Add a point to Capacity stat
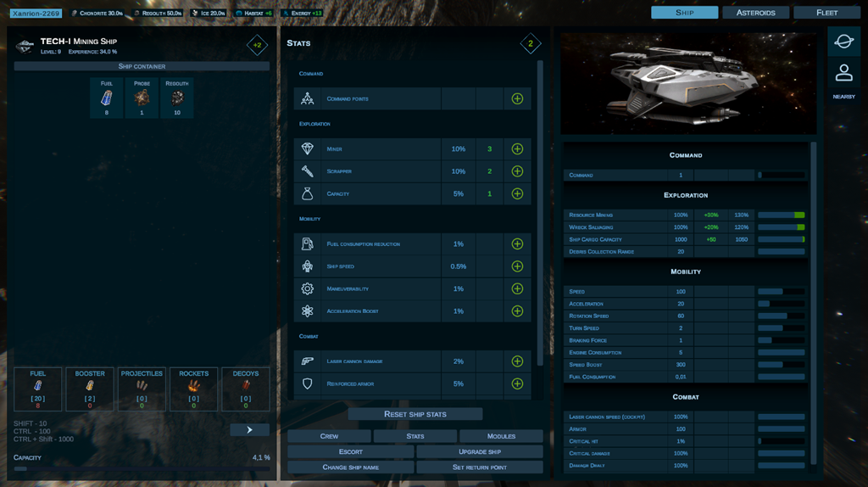The image size is (868, 487). pyautogui.click(x=517, y=194)
